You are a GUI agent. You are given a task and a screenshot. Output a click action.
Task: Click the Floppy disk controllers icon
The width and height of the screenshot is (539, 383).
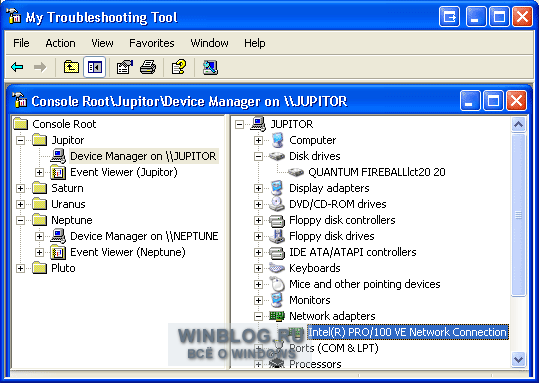click(277, 220)
